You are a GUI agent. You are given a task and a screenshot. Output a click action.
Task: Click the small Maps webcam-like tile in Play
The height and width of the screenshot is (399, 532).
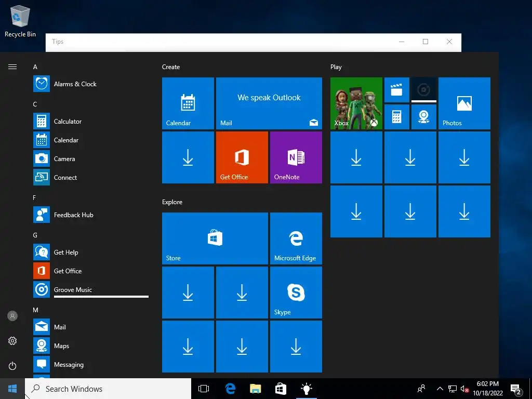coord(424,117)
